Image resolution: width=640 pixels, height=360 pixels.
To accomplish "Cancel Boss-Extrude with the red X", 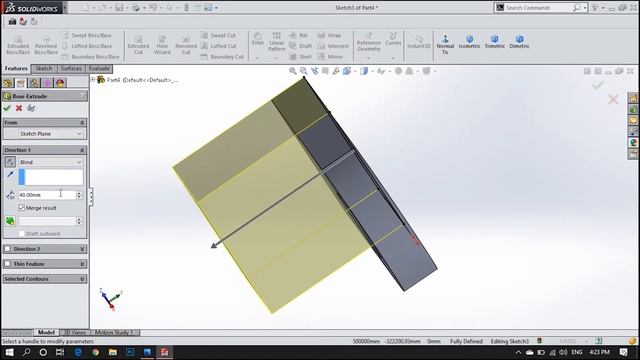I will coord(19,108).
